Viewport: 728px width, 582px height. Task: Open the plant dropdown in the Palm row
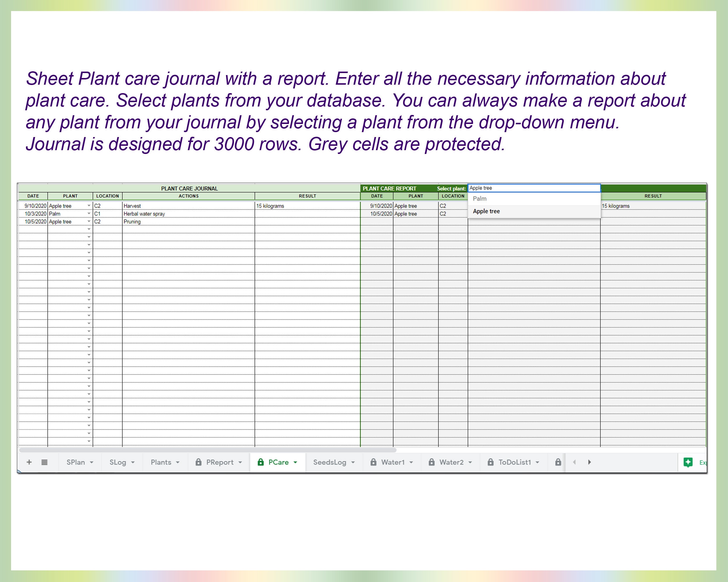pos(89,214)
